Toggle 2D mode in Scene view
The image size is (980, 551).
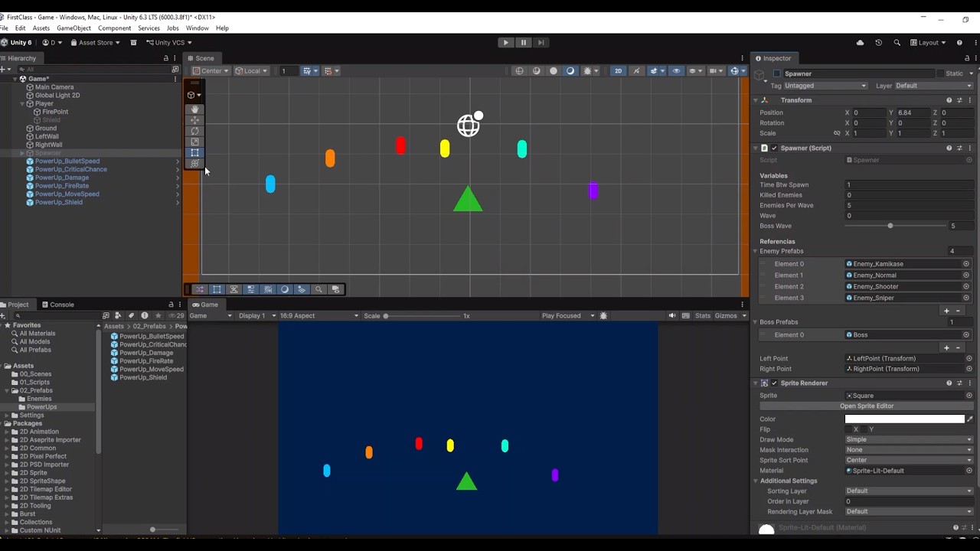(618, 71)
